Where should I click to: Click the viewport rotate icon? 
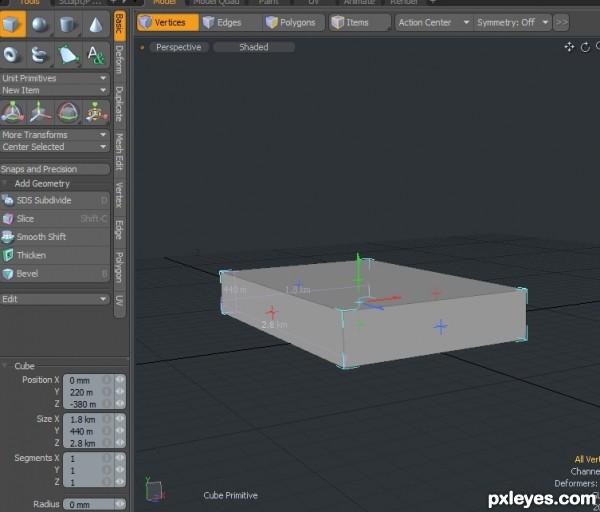(585, 47)
